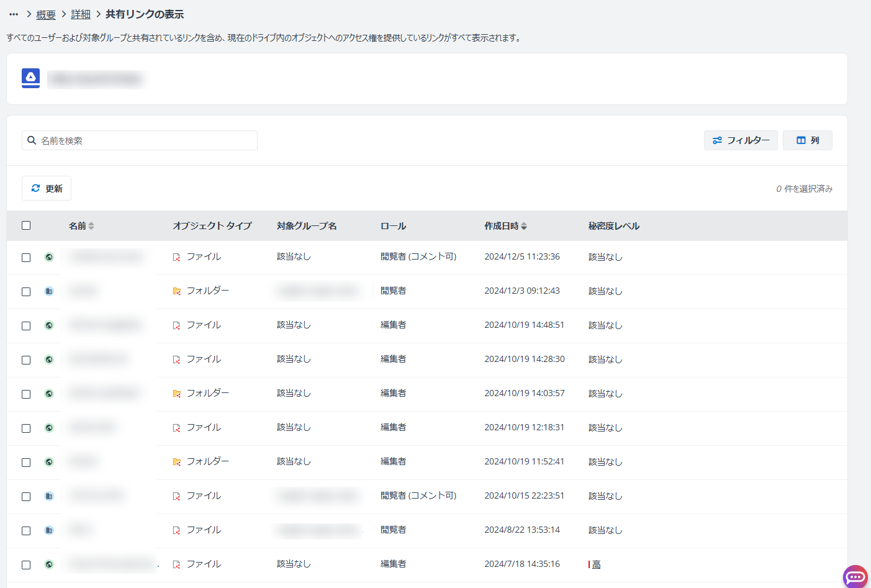This screenshot has width=871, height=588.
Task: Check the row created 2024/7/18 14:35:16
Action: pos(26,565)
